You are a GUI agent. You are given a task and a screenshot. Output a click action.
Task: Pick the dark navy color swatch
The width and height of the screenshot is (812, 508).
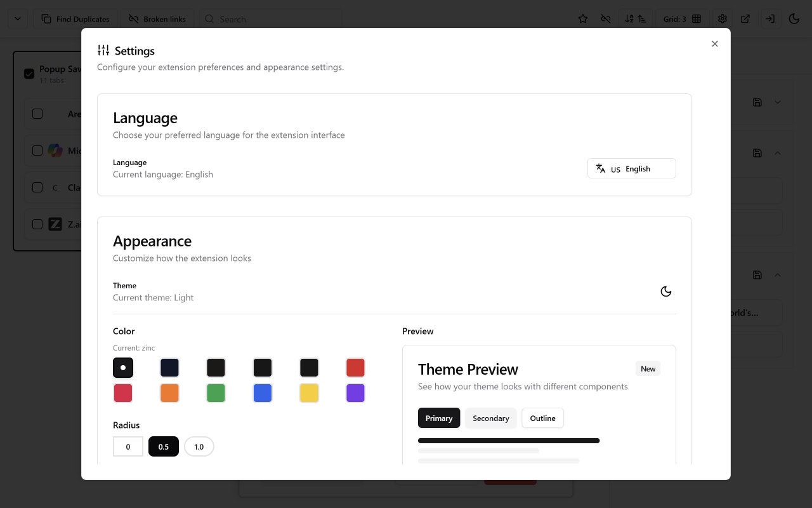[x=169, y=368]
